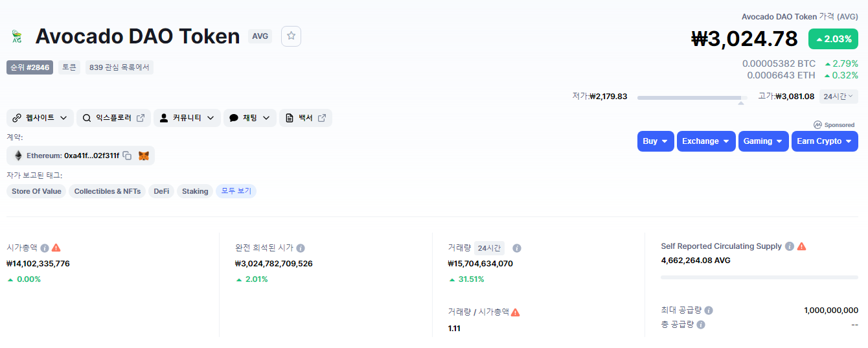Open the 익스플로러 external link
868x348 pixels.
click(113, 118)
